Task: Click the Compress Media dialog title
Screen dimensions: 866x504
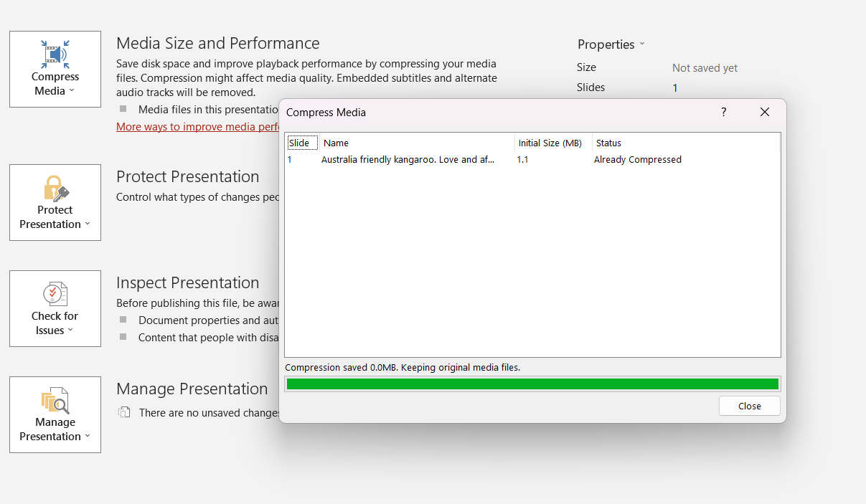Action: click(x=326, y=113)
